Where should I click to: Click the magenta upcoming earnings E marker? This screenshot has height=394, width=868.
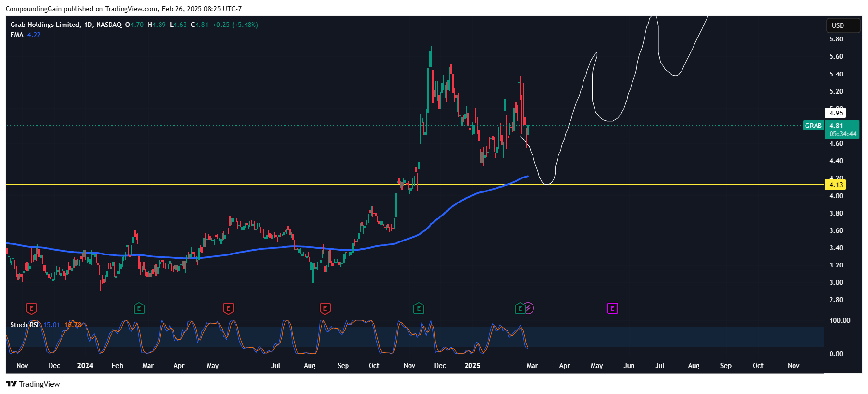pyautogui.click(x=612, y=308)
